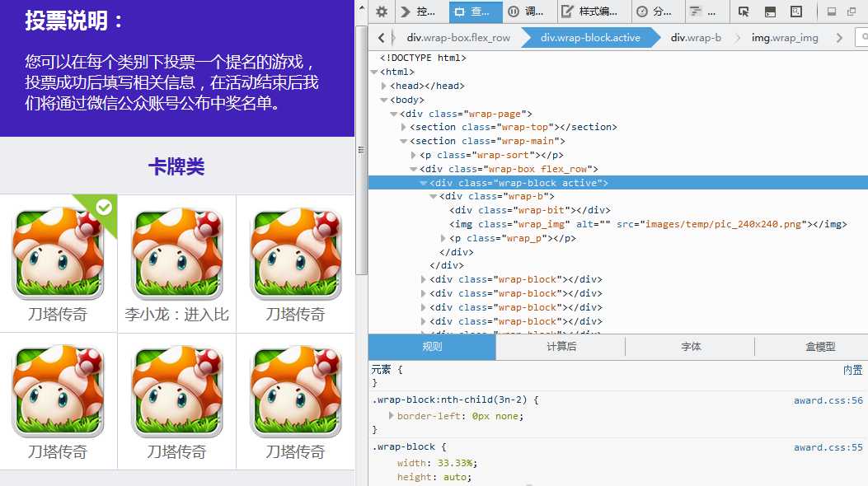Collapse the div wrap-b node

pos(434,196)
